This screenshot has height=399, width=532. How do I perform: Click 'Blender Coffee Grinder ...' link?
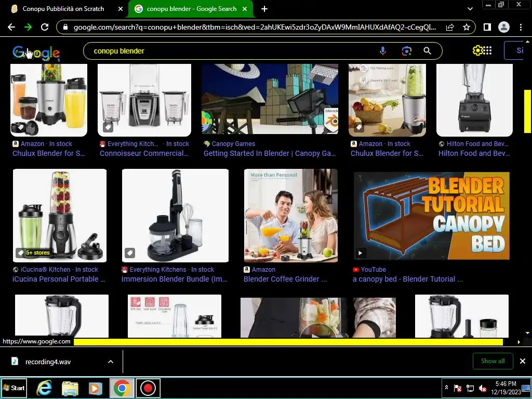(x=285, y=279)
